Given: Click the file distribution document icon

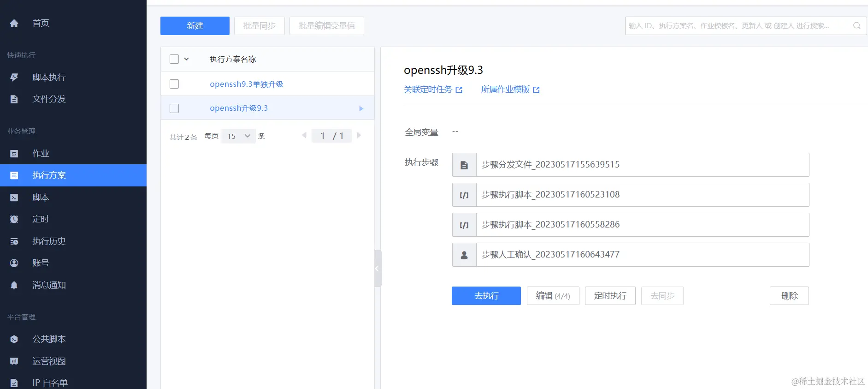Looking at the screenshot, I should (x=14, y=99).
